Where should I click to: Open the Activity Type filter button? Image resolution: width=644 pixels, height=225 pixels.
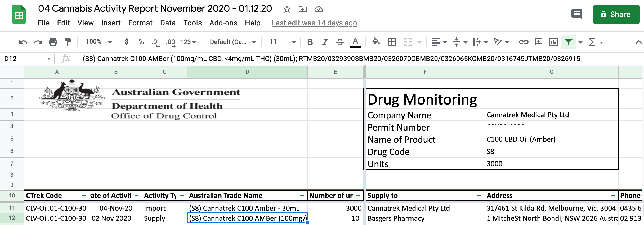coord(182,196)
